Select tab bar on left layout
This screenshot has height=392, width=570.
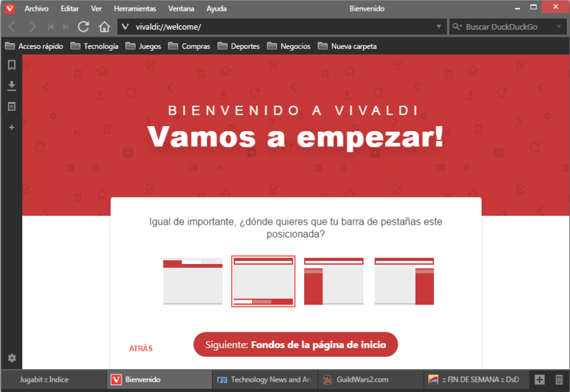pyautogui.click(x=334, y=281)
